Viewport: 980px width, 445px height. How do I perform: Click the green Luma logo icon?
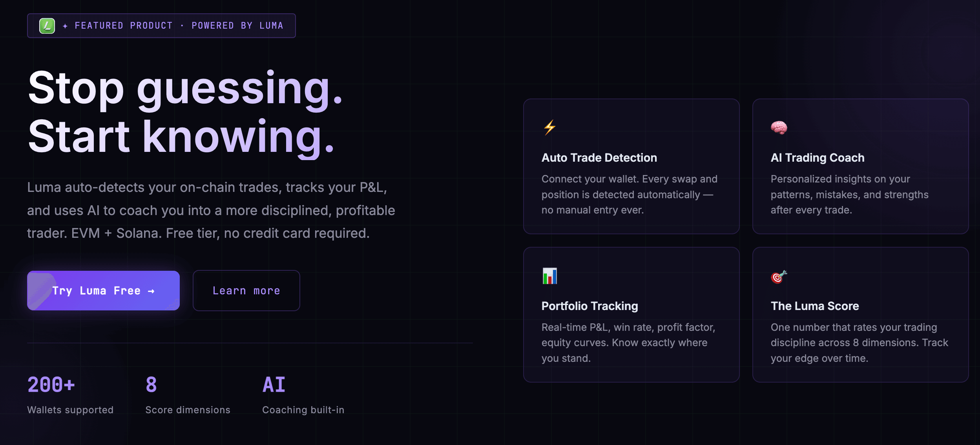point(47,26)
